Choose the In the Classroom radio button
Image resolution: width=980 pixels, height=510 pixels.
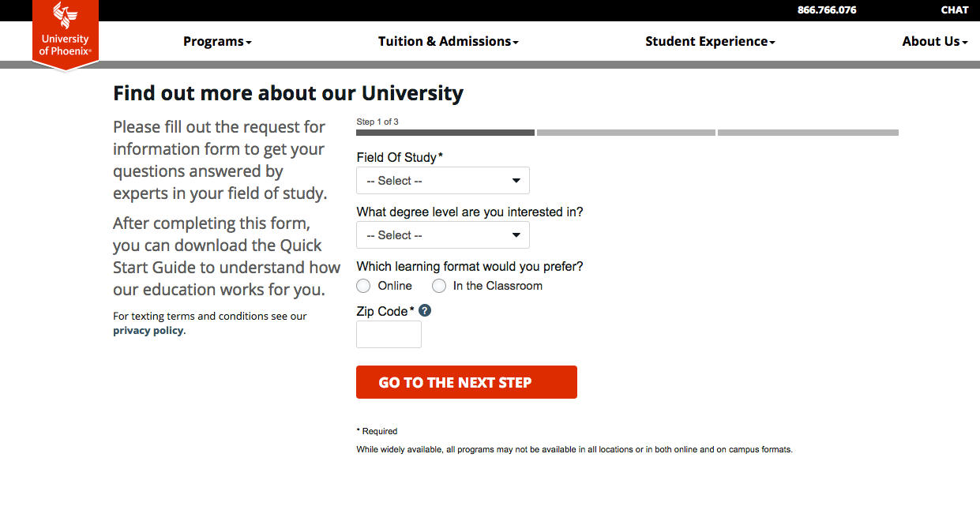[x=439, y=286]
